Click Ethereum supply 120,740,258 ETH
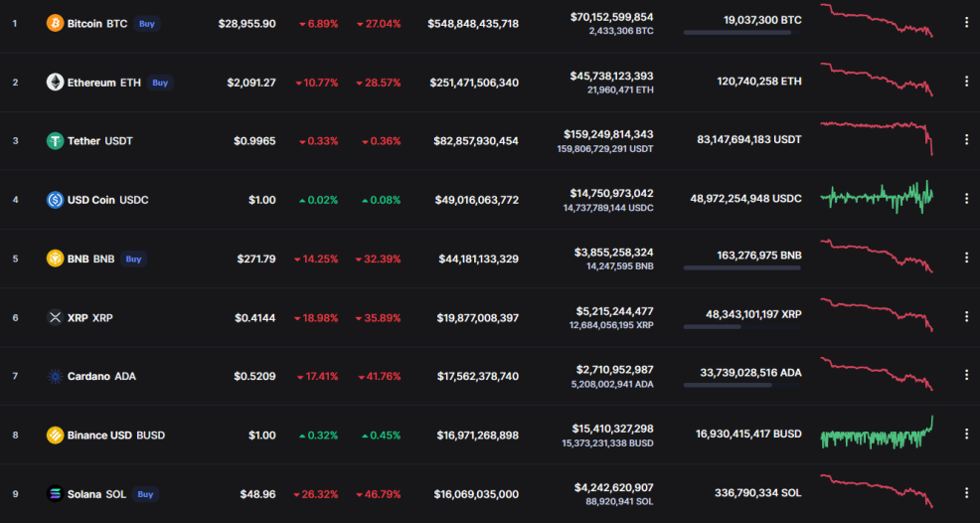Viewport: 980px width, 523px height. click(x=759, y=82)
